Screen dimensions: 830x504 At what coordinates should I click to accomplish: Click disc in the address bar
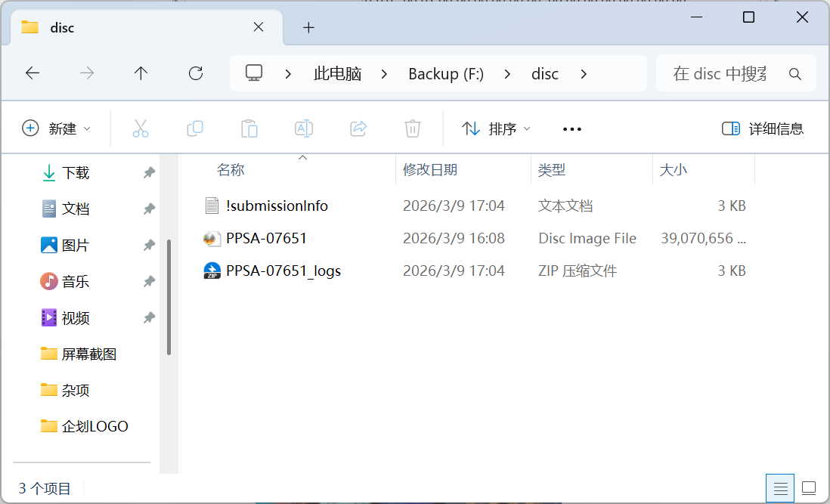545,73
